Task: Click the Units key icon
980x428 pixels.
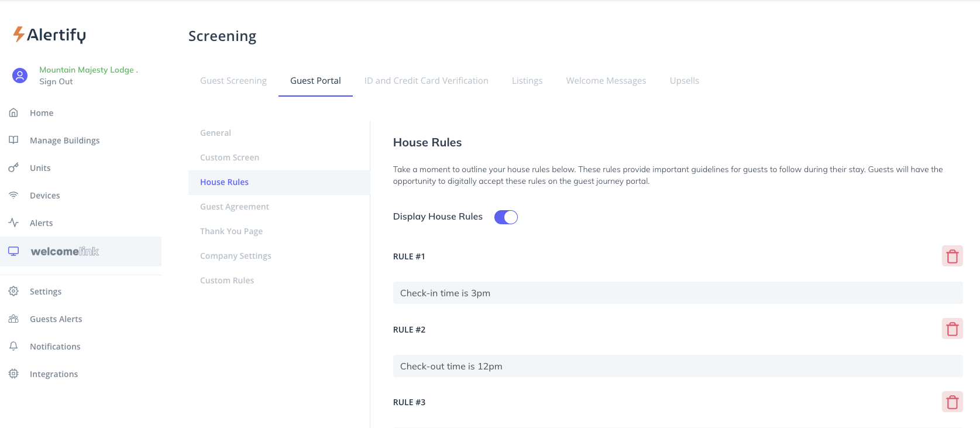Action: coord(13,168)
